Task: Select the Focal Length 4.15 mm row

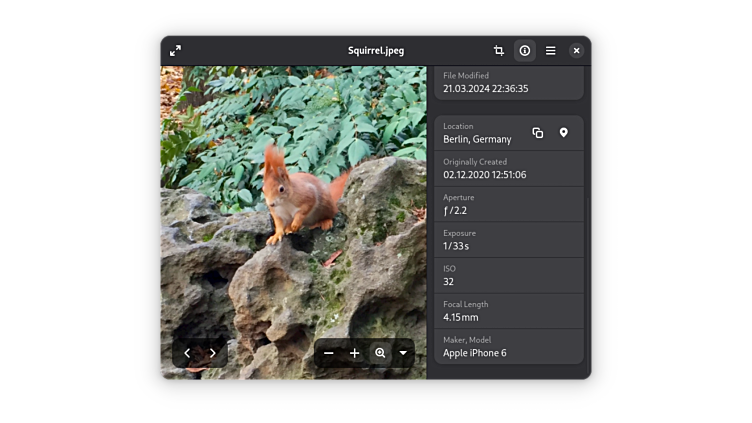Action: point(509,311)
